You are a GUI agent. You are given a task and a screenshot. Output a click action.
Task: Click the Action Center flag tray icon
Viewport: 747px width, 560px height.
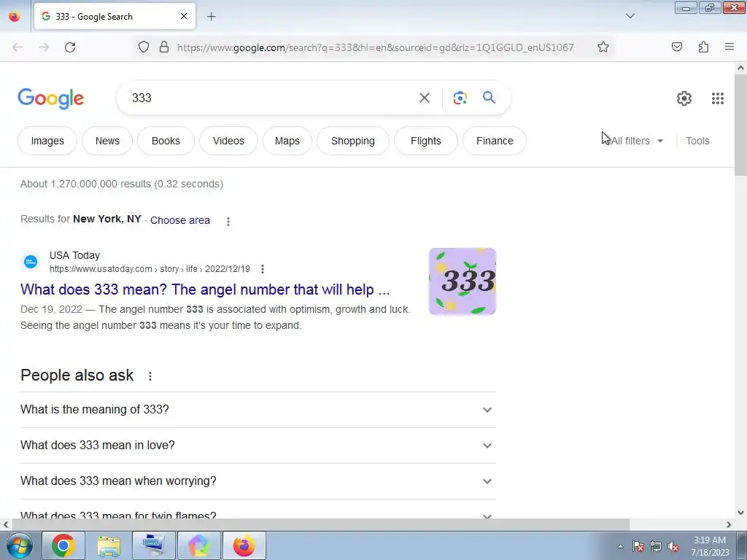tap(638, 547)
